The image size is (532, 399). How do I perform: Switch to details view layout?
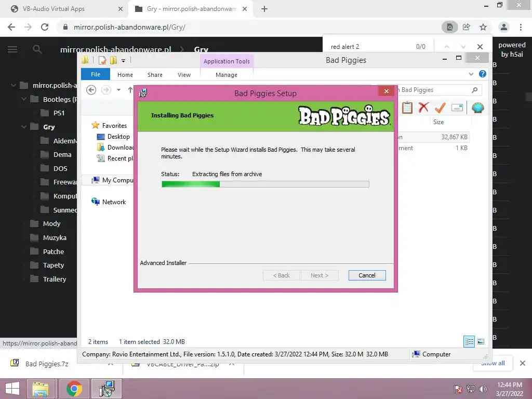click(x=469, y=341)
